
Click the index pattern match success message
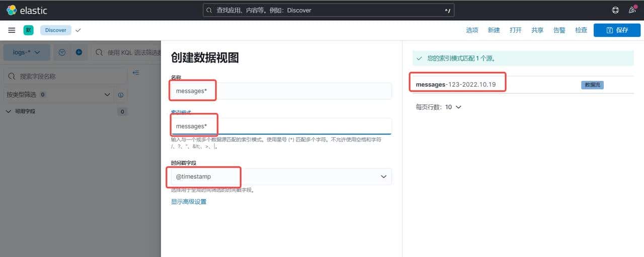[x=523, y=58]
